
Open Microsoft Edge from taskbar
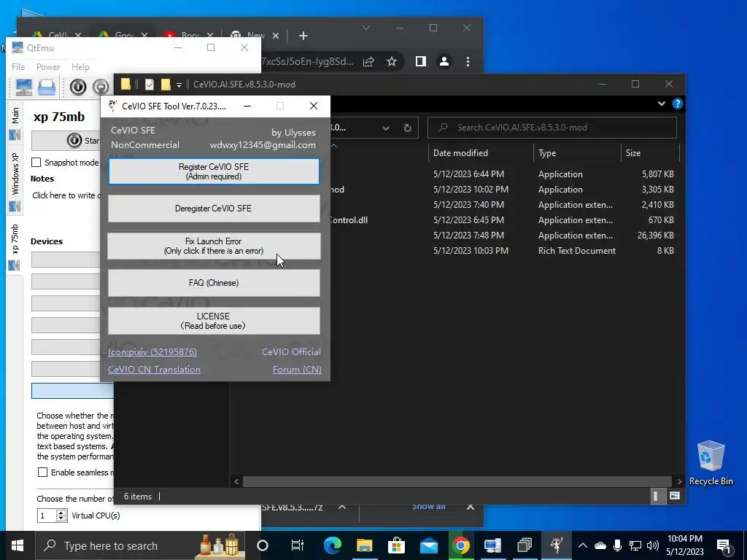click(x=332, y=545)
